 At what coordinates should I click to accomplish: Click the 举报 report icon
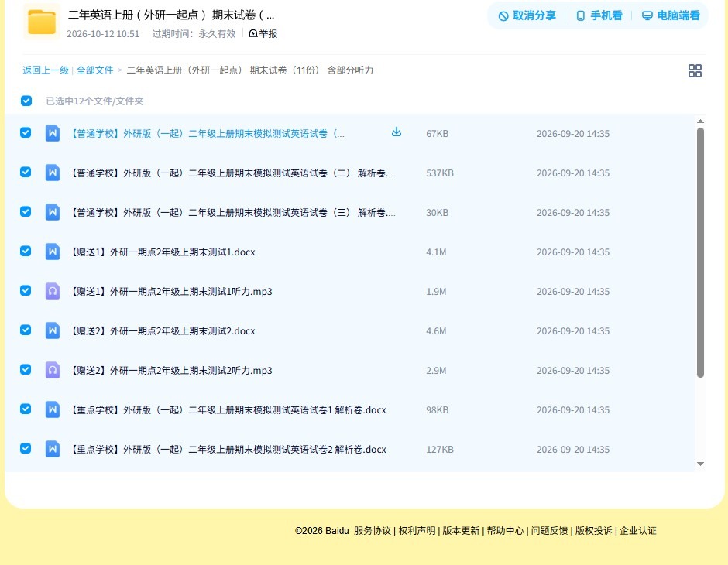click(253, 33)
